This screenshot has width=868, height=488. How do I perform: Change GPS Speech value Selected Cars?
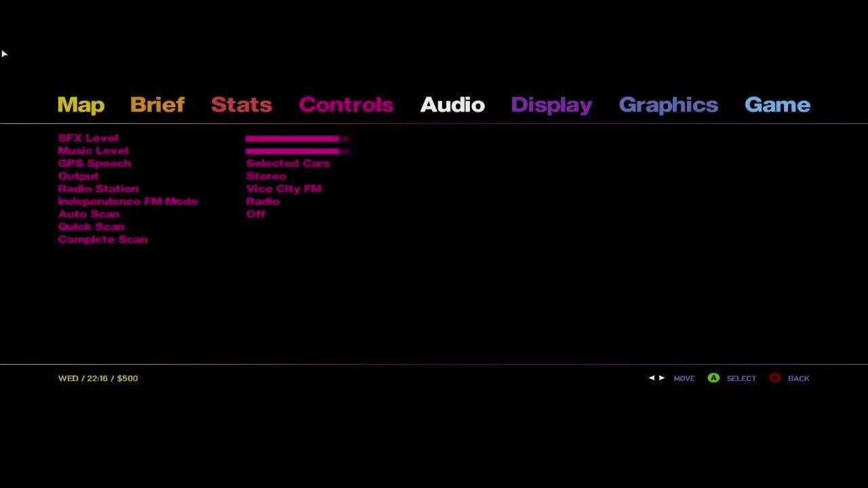pos(288,163)
